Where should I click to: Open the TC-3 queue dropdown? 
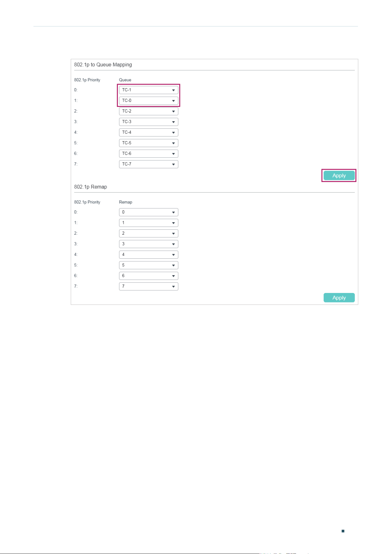tap(149, 122)
